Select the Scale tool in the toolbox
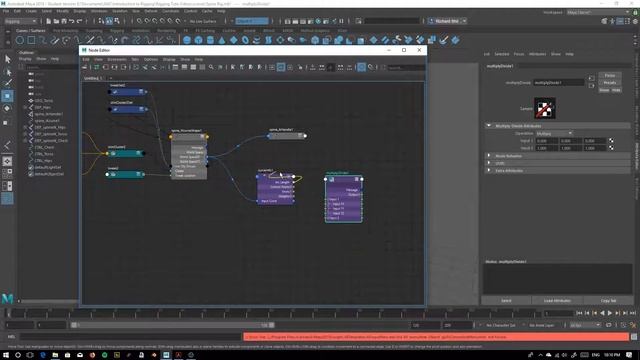Image resolution: width=640 pixels, height=360 pixels. point(6,122)
